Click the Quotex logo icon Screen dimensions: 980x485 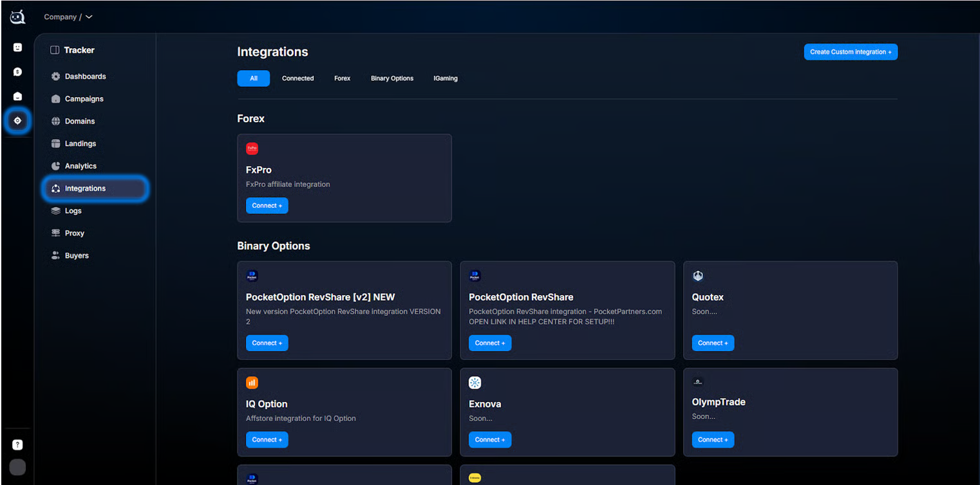click(698, 276)
